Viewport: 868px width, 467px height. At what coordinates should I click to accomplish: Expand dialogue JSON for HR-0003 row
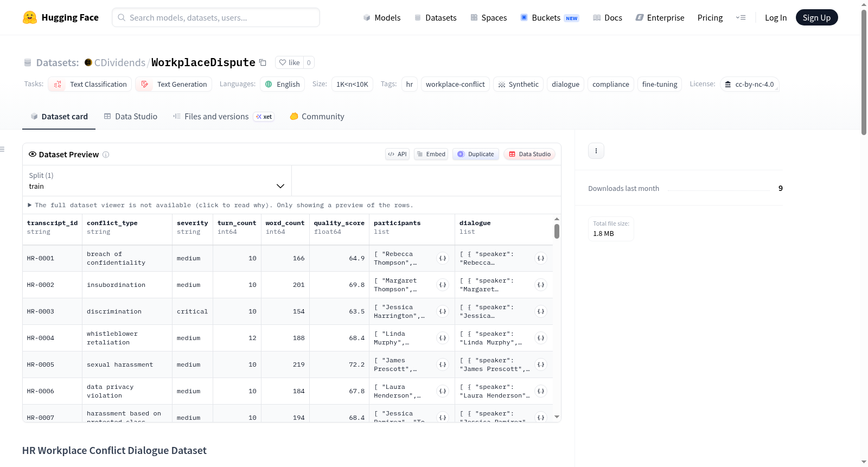pyautogui.click(x=541, y=311)
